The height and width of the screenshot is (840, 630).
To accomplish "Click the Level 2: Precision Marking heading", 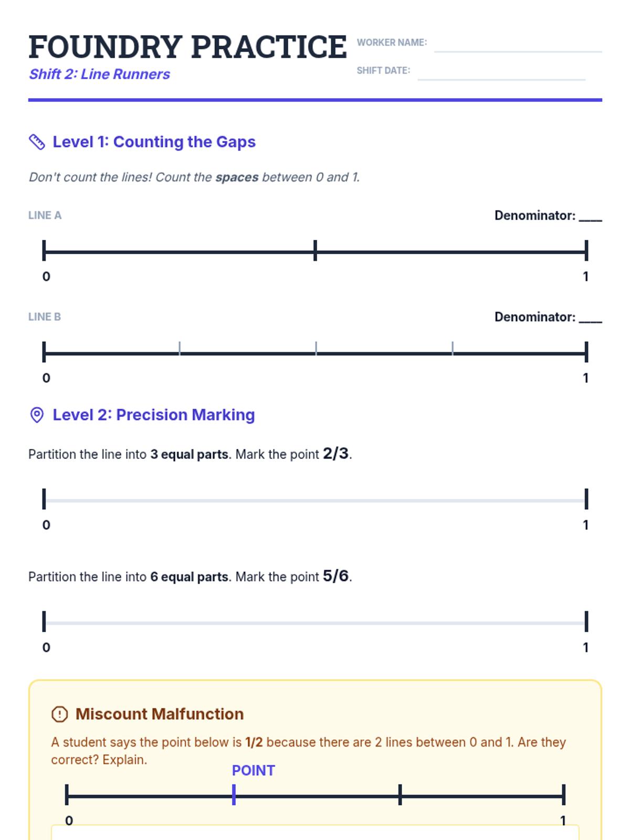I will tap(153, 415).
